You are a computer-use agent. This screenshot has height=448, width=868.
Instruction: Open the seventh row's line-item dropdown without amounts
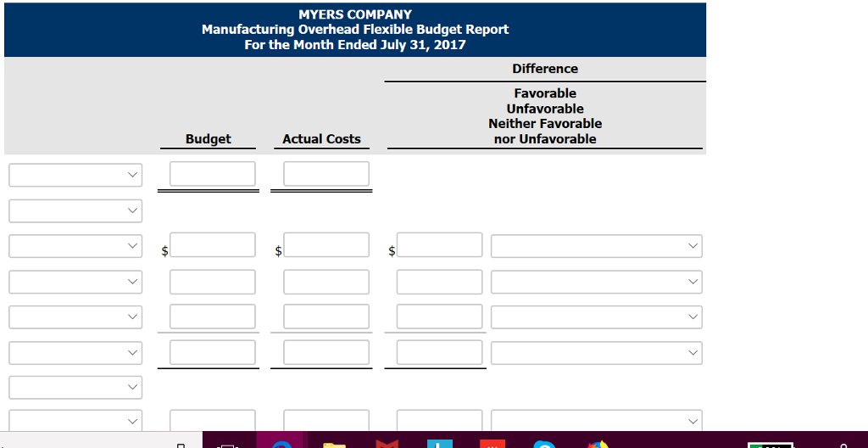click(75, 387)
